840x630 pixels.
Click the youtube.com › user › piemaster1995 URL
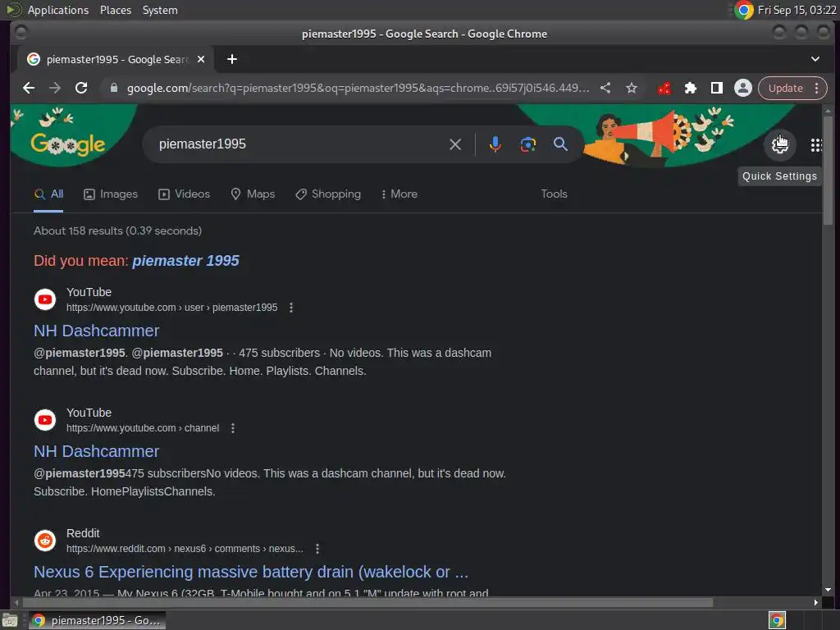tap(172, 308)
